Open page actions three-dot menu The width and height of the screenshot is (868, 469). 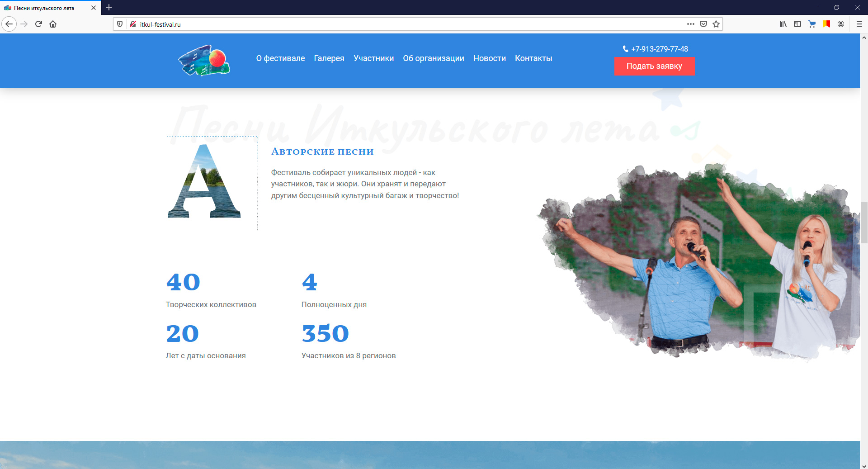click(x=690, y=24)
